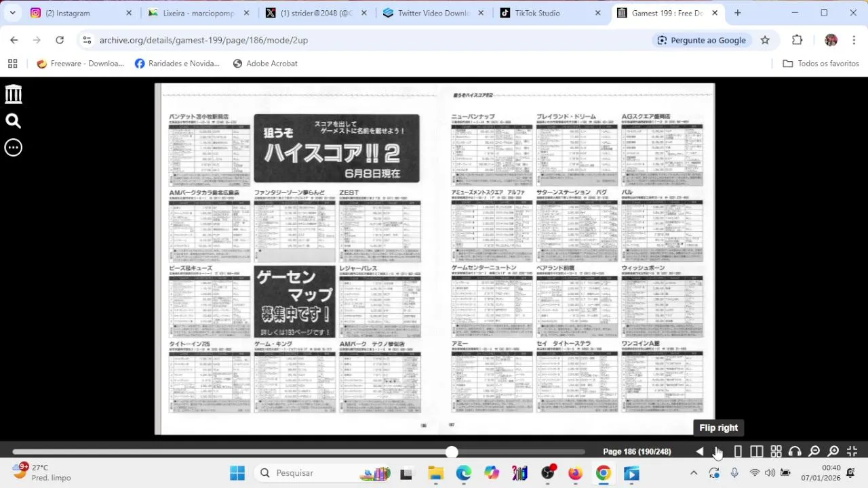Click Pergunte ao Google button

point(701,40)
